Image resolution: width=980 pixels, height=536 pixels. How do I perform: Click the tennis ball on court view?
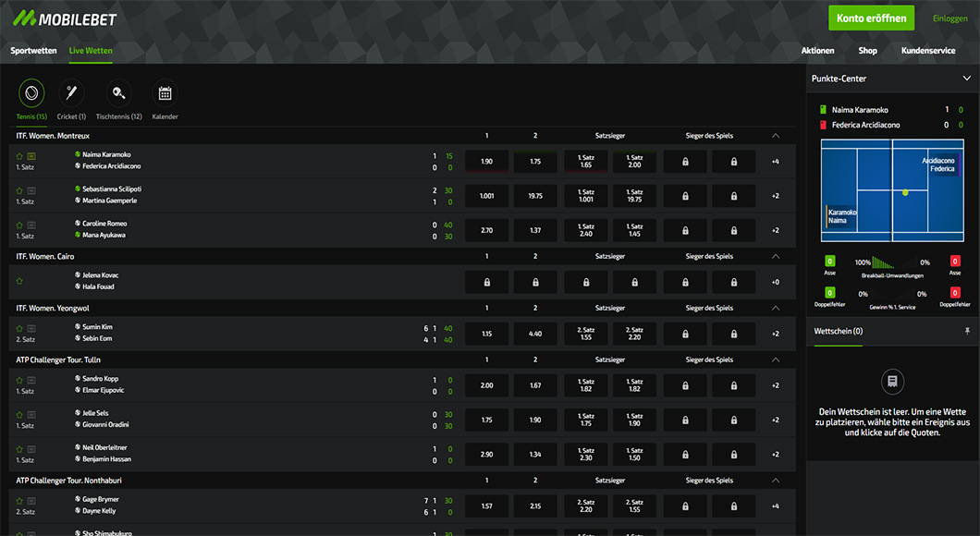[x=905, y=192]
